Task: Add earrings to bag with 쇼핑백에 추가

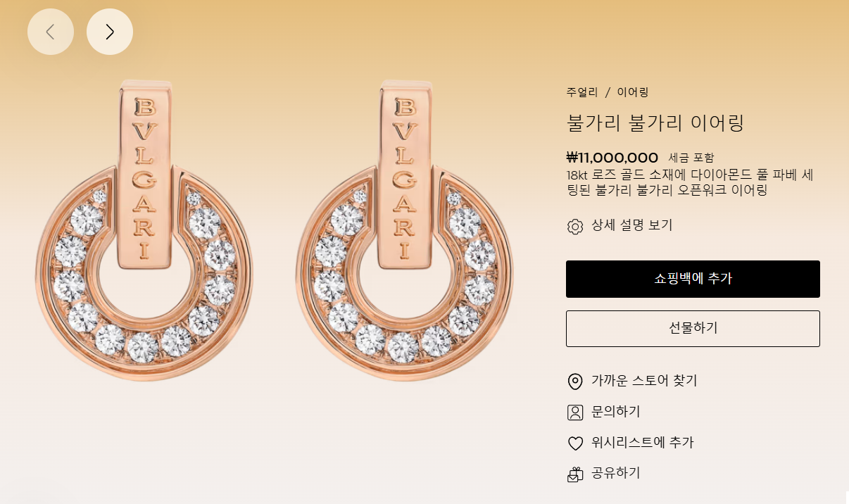Action: tap(693, 279)
